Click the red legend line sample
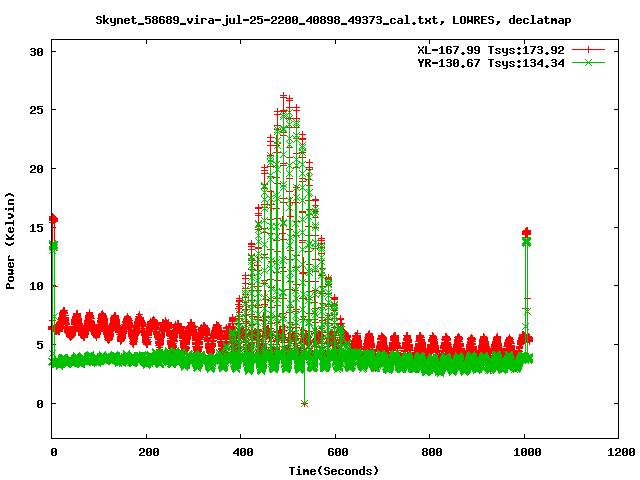Image resolution: width=640 pixels, height=480 pixels. pos(588,50)
